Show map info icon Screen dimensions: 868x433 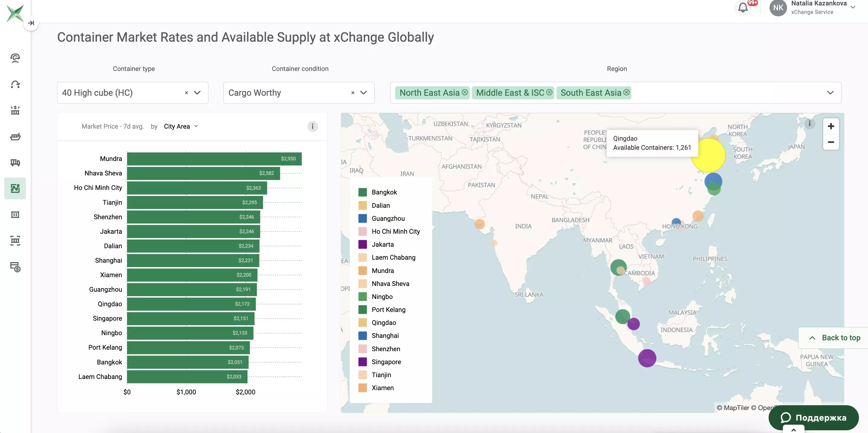pyautogui.click(x=809, y=123)
